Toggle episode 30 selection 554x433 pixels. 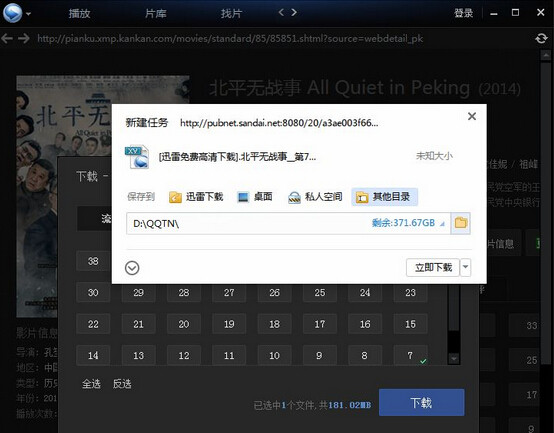93,292
